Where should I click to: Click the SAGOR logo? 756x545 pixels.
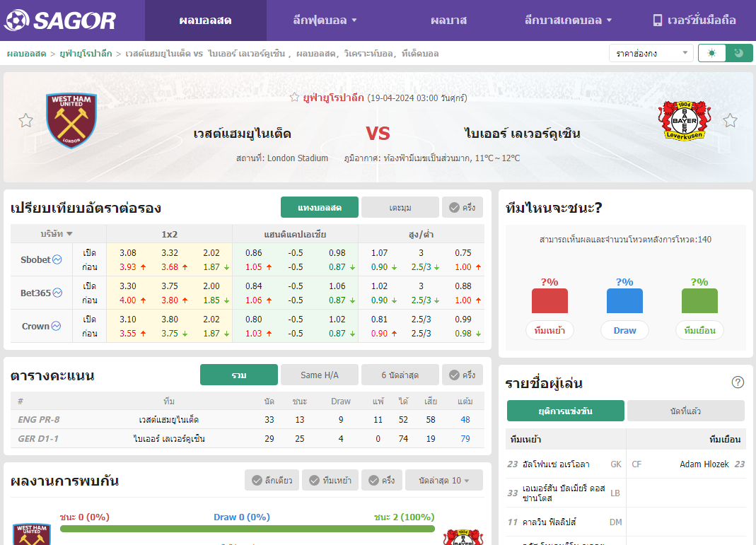click(x=60, y=20)
